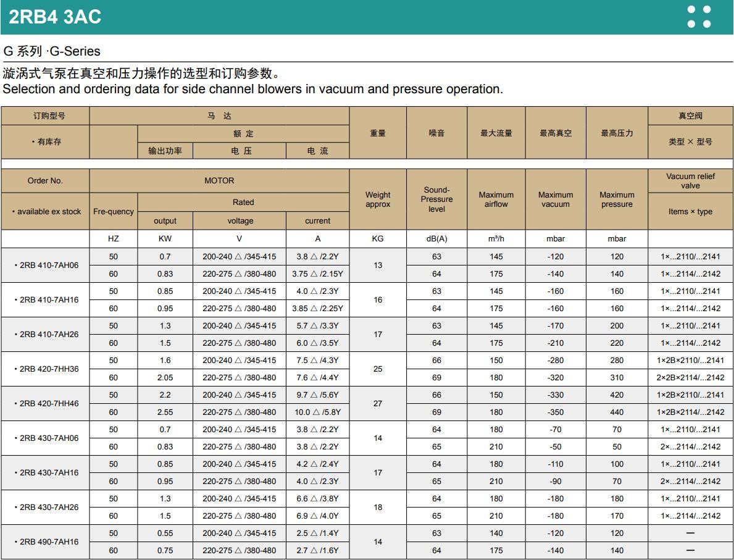This screenshot has height=560, width=734.
Task: Click the Chinese description line 漩涡式气泵
Action: pyautogui.click(x=142, y=73)
